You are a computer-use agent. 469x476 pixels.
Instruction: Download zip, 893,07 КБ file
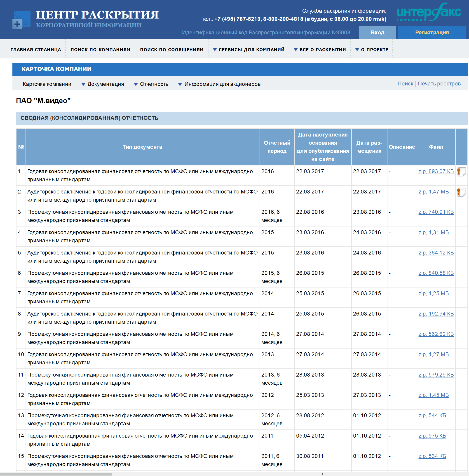tap(436, 172)
